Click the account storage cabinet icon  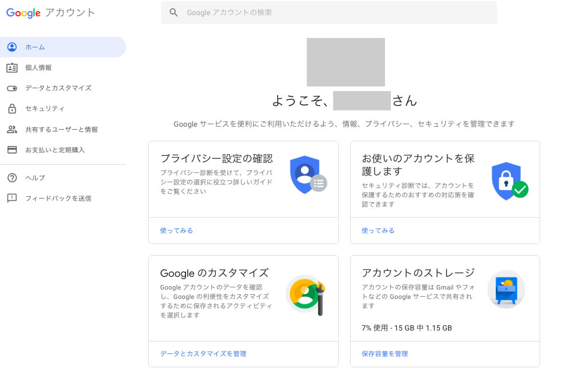tap(506, 289)
